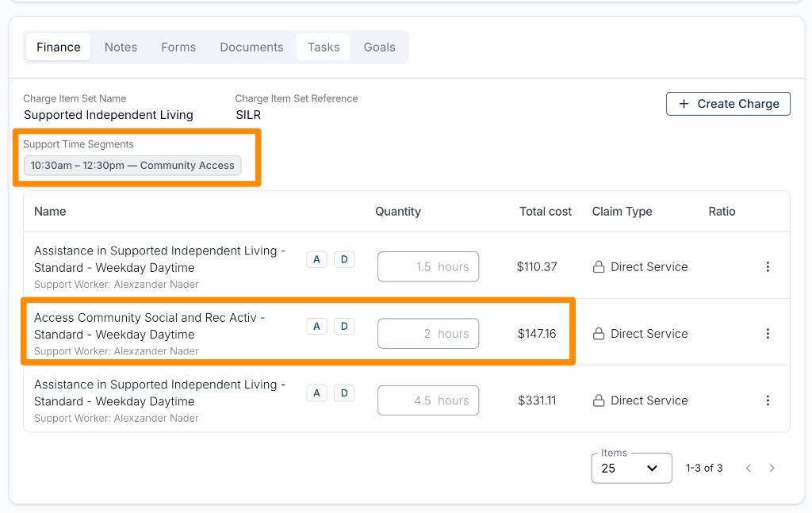Click the D badge in Access Community row

click(344, 326)
